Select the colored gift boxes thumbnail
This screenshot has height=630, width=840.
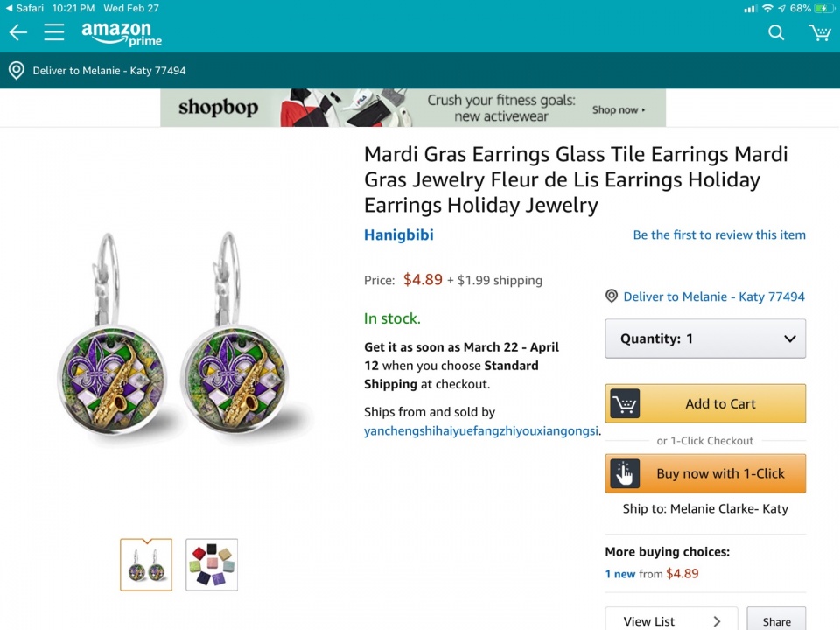click(212, 565)
